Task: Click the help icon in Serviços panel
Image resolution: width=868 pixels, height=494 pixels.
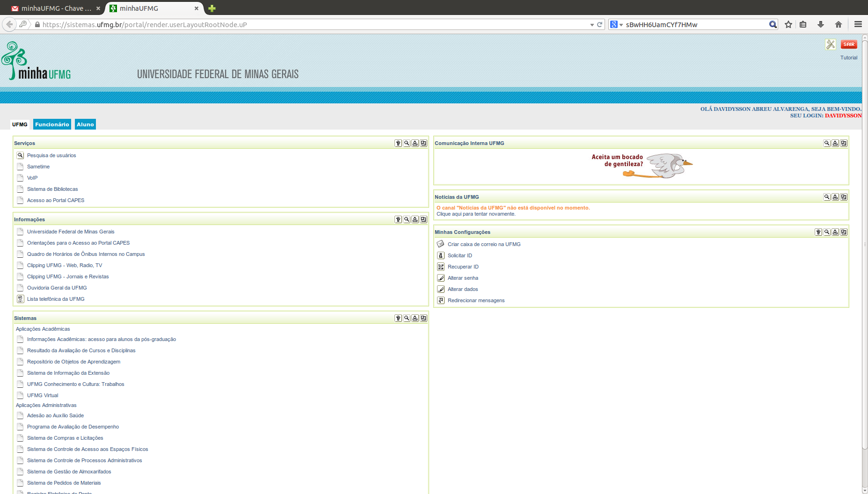Action: point(398,143)
